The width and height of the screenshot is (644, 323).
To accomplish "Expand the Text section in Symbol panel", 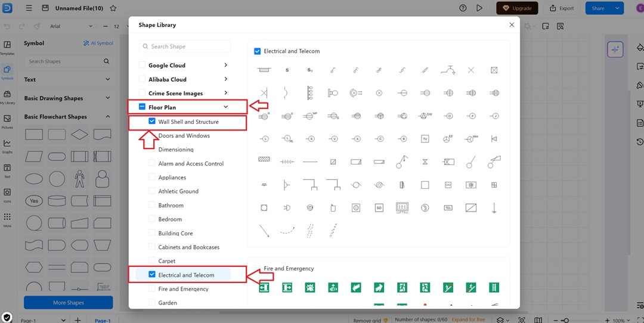I will tap(107, 79).
